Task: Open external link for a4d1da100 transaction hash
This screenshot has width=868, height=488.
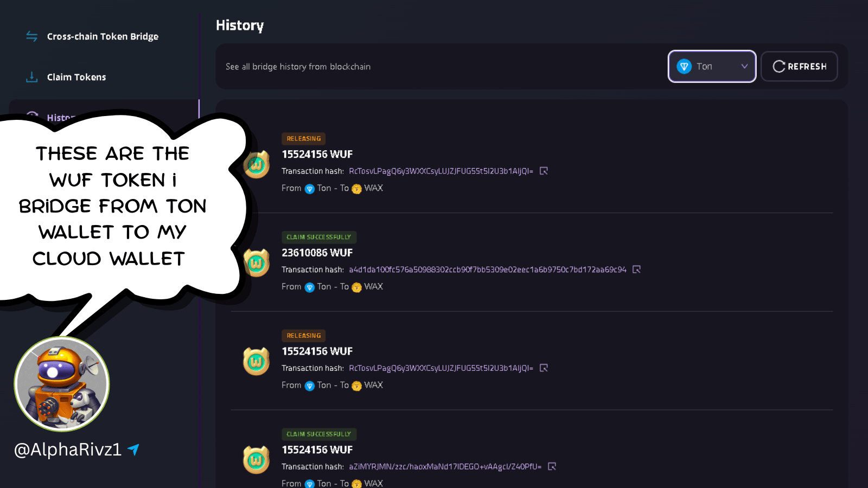Action: pos(636,269)
